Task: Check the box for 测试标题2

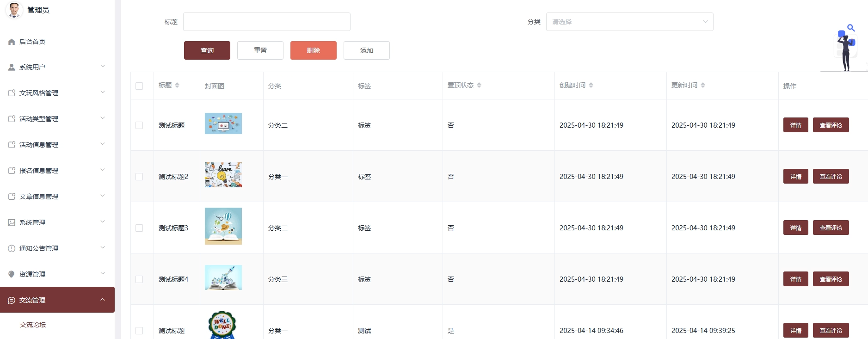Action: [139, 177]
